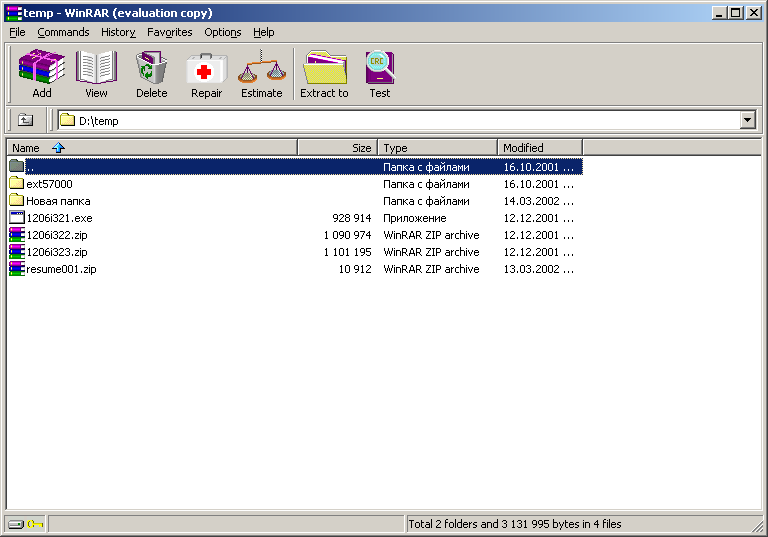Sort by Size column header
Viewport: 768px width, 537px height.
pos(337,147)
